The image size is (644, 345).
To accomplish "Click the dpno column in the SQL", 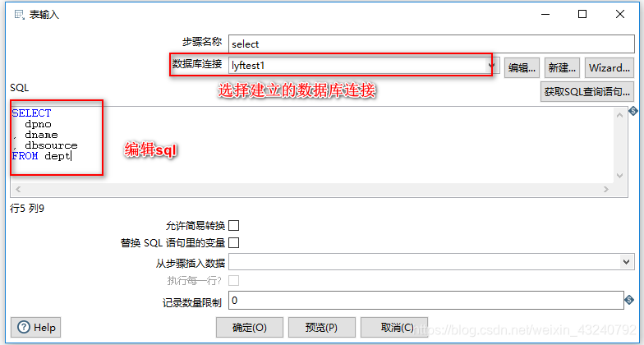I will pos(38,124).
